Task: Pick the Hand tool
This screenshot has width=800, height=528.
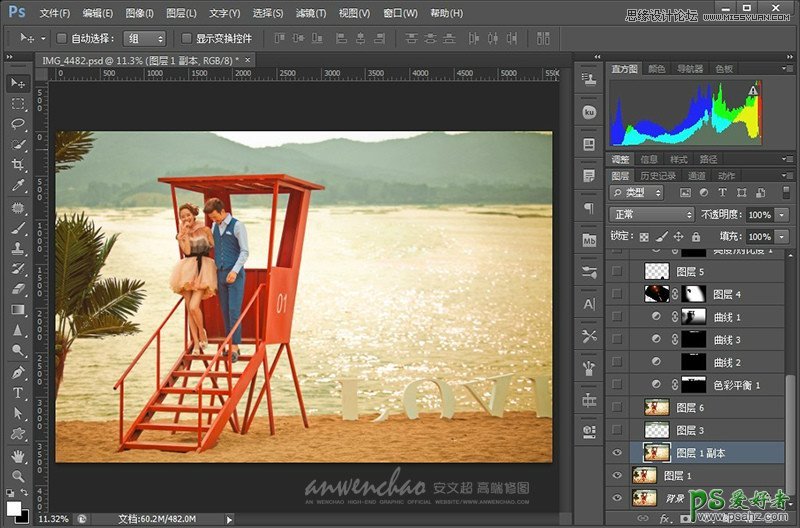Action: tap(18, 456)
